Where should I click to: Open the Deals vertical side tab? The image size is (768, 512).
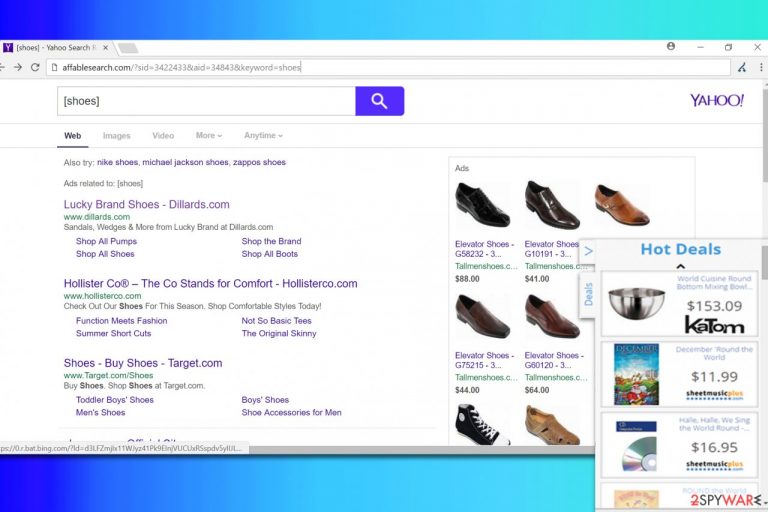pyautogui.click(x=588, y=294)
